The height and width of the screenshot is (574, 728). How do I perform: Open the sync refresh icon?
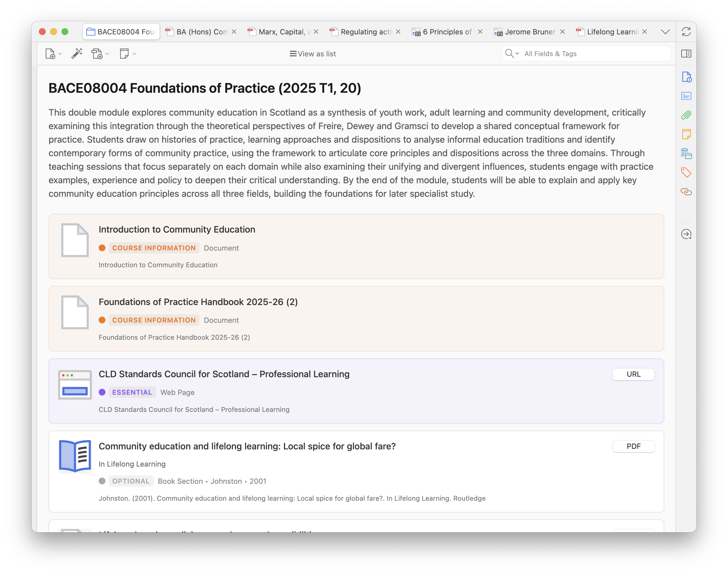[686, 32]
